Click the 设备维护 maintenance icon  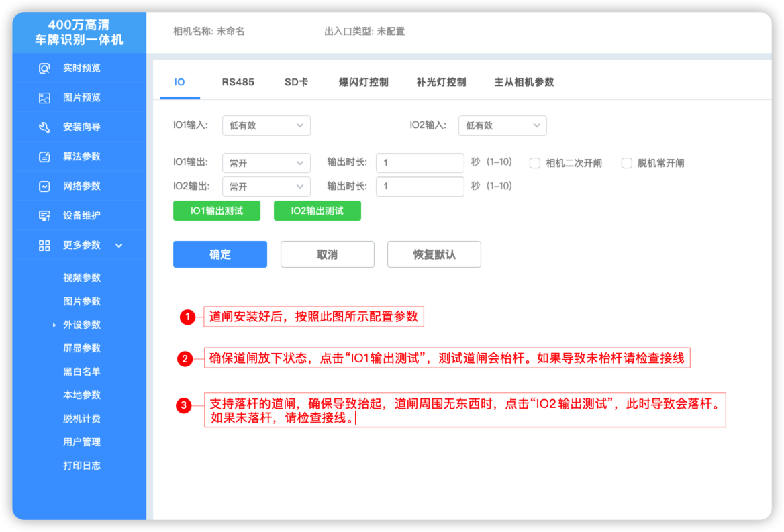click(x=44, y=216)
